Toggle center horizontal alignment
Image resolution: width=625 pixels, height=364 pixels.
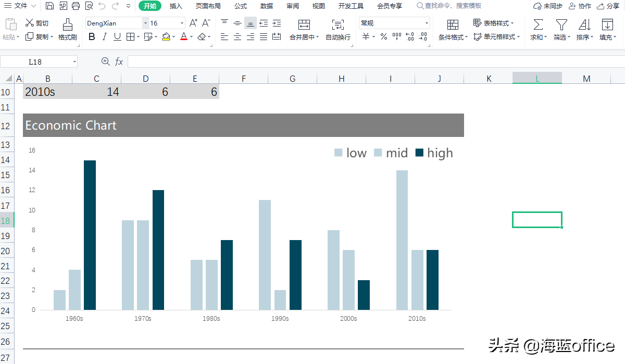(x=238, y=37)
